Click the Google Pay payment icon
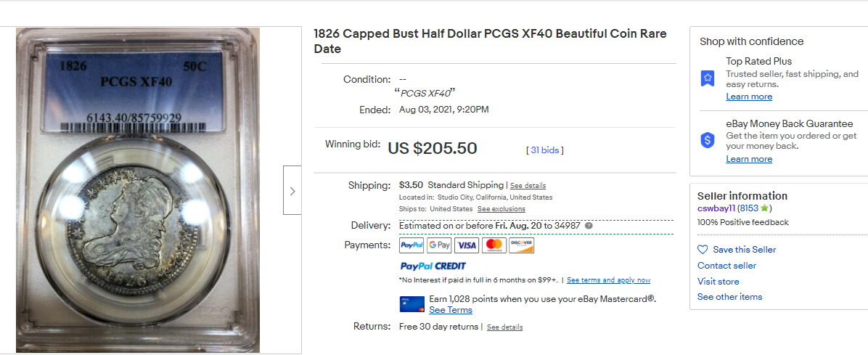Viewport: 868px width, 355px height. pos(439,245)
